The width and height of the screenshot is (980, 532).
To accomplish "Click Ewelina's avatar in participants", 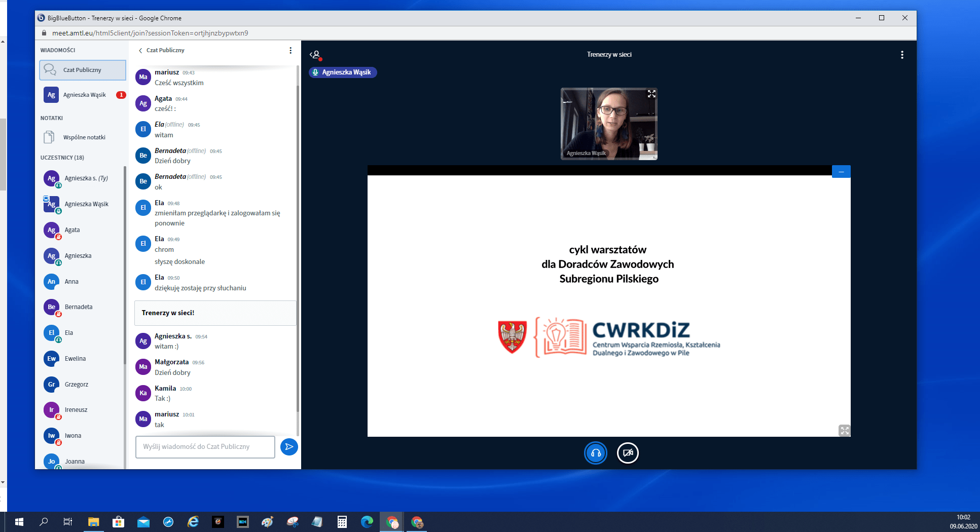I will [51, 359].
